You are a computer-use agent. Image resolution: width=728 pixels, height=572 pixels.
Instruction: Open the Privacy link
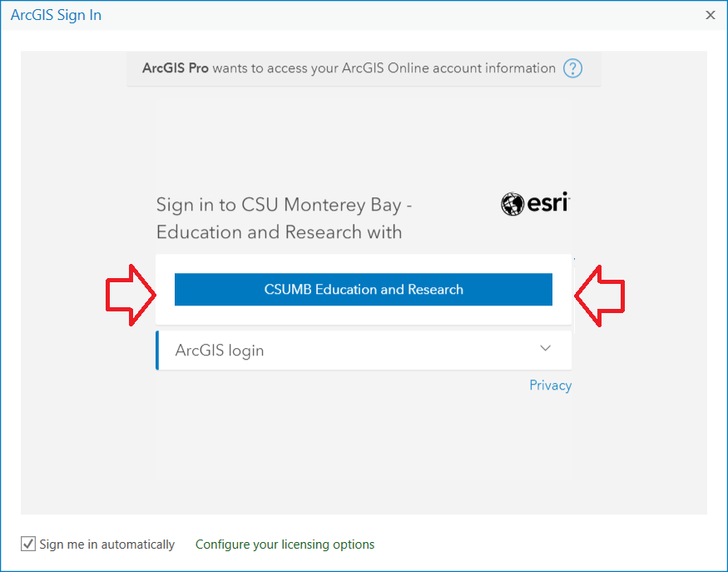(x=550, y=385)
